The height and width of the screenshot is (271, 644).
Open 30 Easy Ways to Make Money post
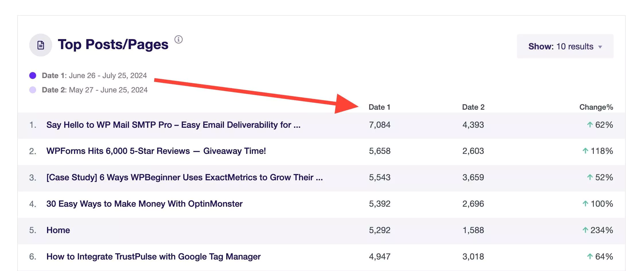145,204
